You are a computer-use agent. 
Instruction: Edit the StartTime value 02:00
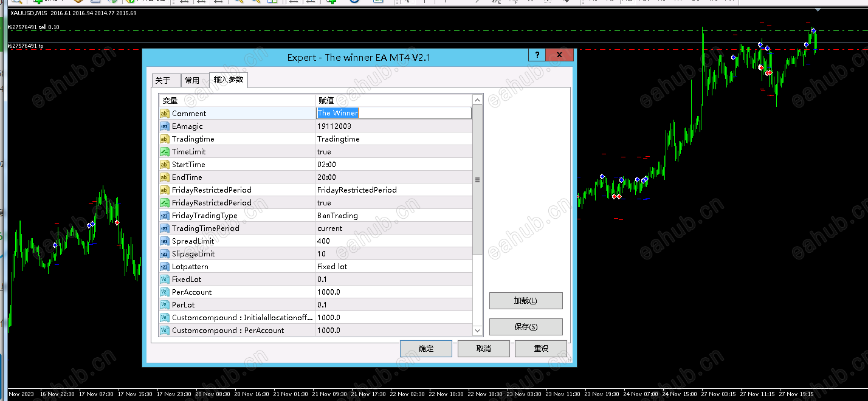(393, 165)
